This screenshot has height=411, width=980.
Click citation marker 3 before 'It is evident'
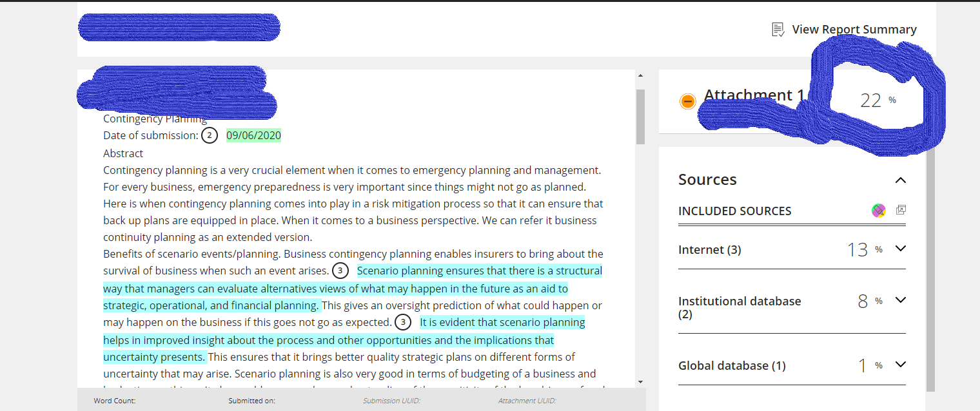[x=403, y=322]
